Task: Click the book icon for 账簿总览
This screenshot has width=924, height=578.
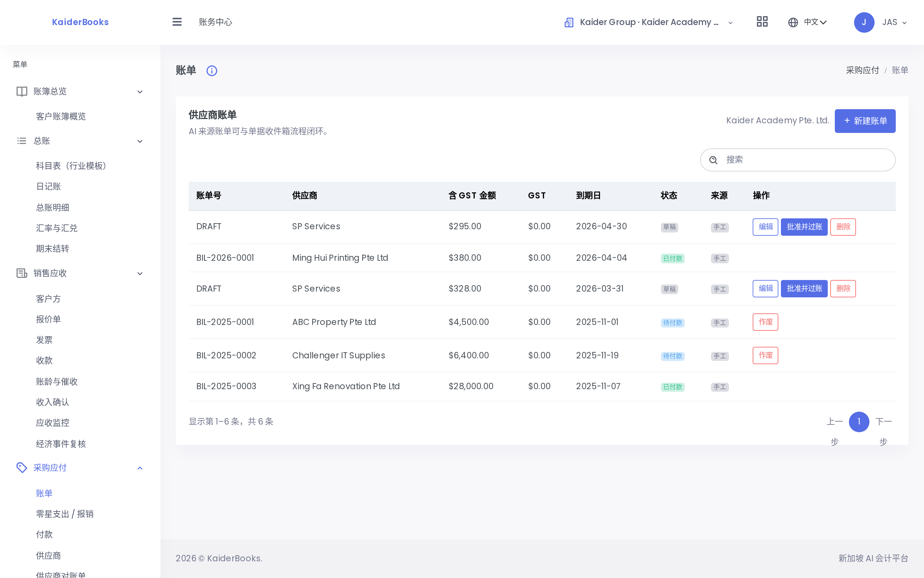Action: [x=22, y=92]
